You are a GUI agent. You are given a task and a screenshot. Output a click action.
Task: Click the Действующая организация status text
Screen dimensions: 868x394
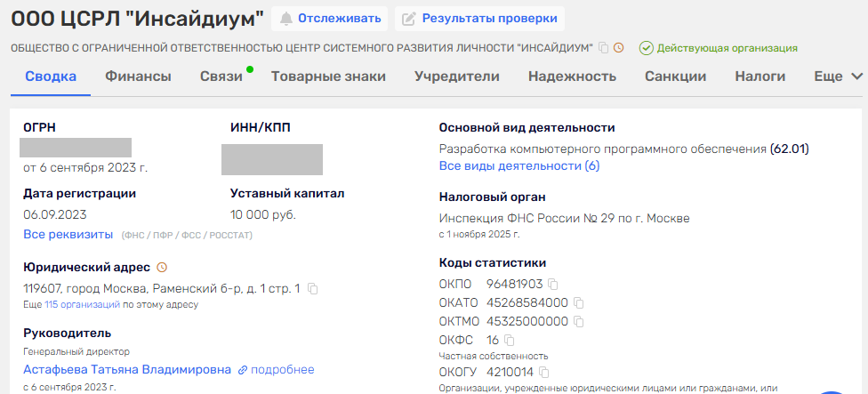727,48
